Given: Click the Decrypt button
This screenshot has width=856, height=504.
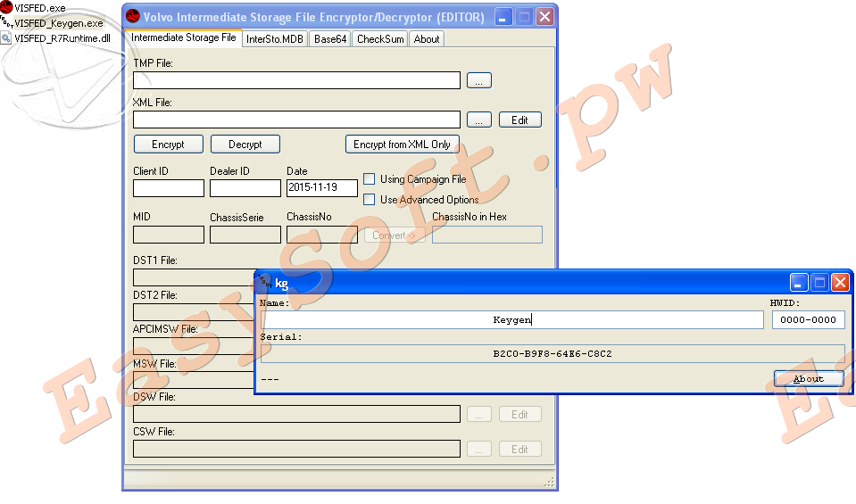Looking at the screenshot, I should click(x=245, y=145).
